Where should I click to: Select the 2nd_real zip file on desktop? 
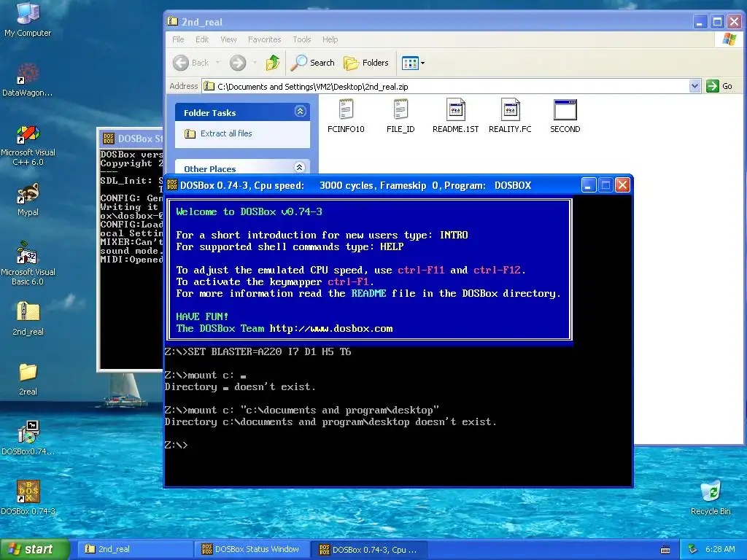point(28,319)
